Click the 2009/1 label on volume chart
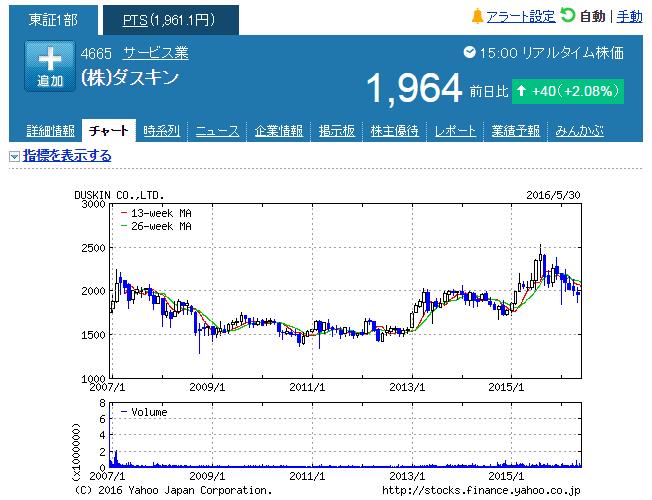 (x=207, y=476)
